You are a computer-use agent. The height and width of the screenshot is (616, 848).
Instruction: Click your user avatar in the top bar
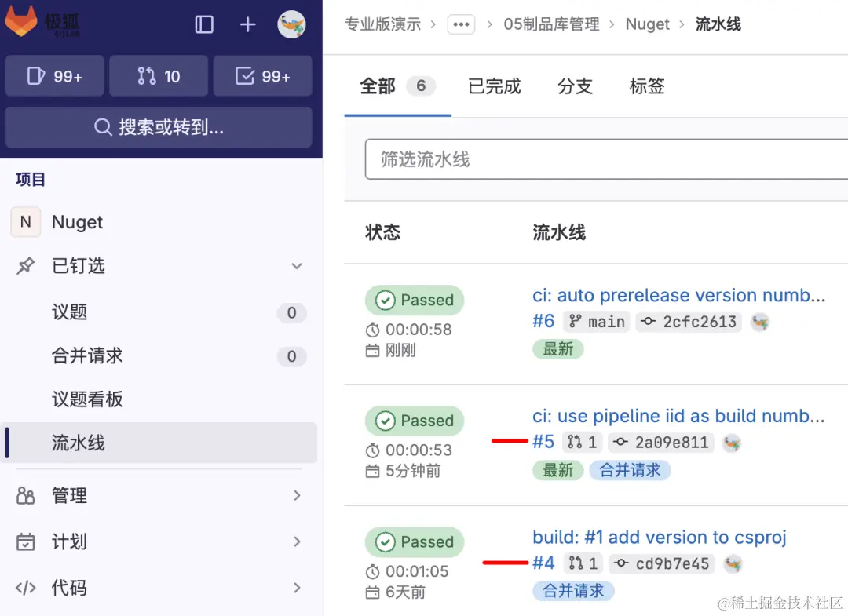291,24
